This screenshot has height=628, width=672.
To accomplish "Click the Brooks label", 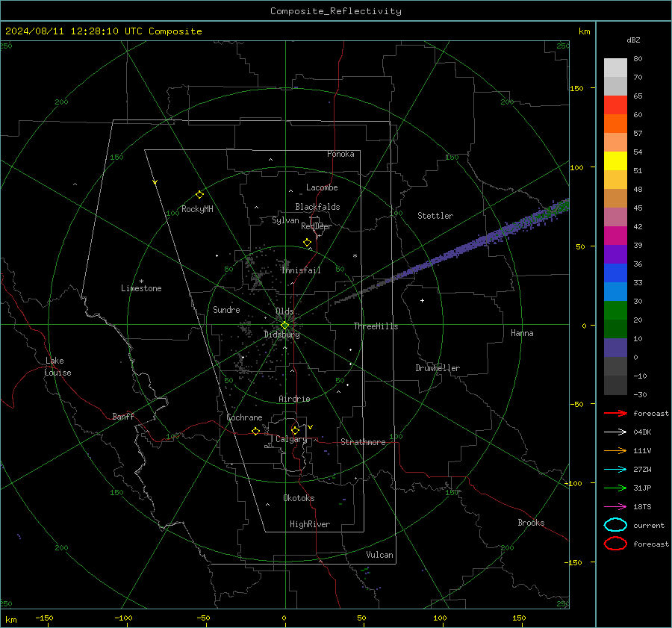I will pos(531,523).
